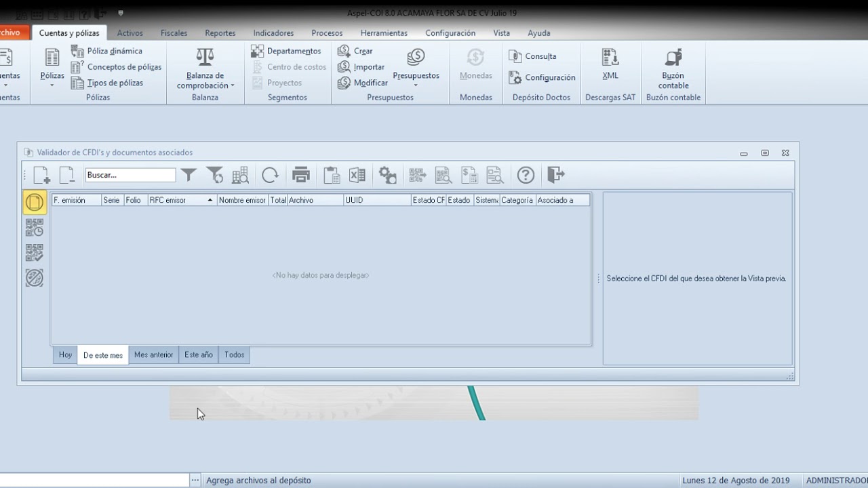Sort by RFC emisor column
The image size is (868, 488).
click(x=182, y=200)
